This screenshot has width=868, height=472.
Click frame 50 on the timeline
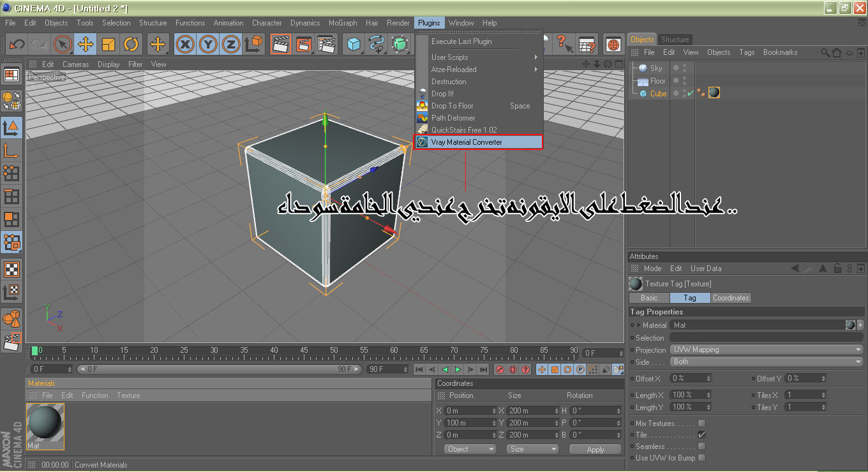tap(334, 351)
